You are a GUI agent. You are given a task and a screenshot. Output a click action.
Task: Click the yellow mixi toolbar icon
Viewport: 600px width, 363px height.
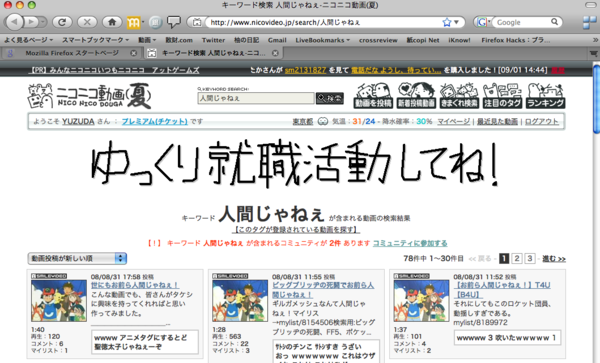133,23
